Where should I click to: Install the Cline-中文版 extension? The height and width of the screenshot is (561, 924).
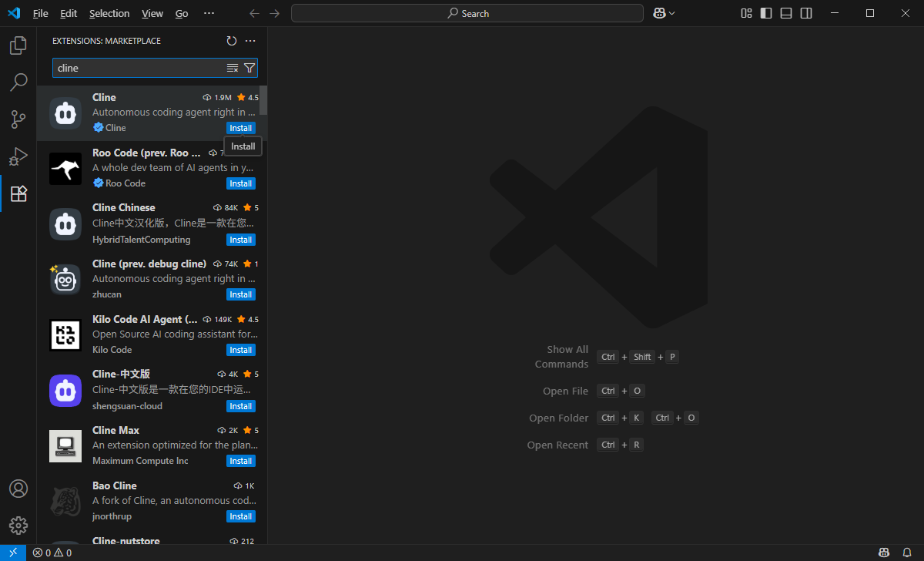point(241,406)
